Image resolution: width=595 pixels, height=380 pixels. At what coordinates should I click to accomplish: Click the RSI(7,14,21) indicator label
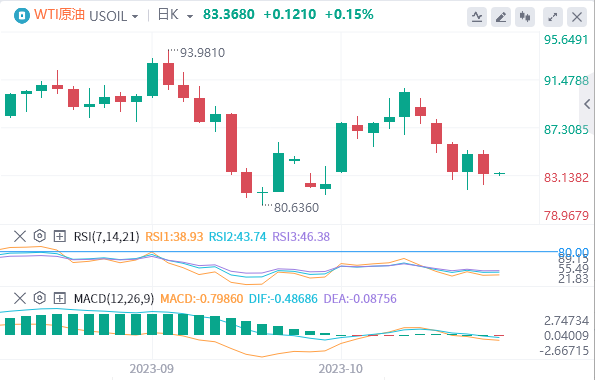pyautogui.click(x=106, y=237)
